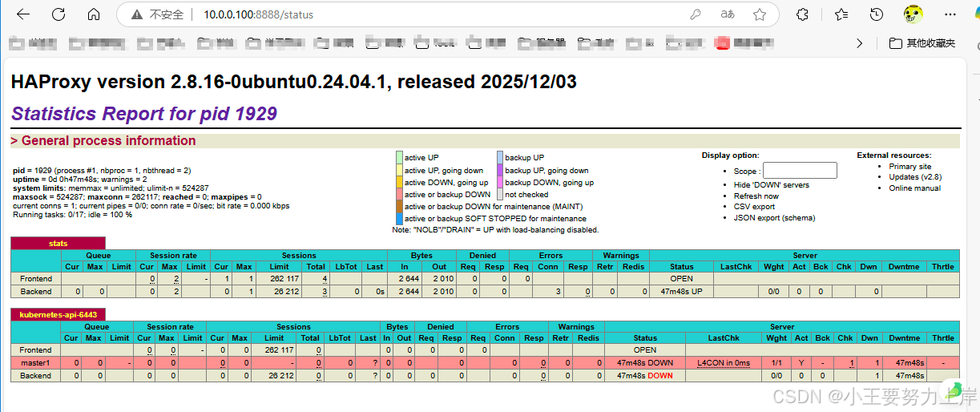This screenshot has width=980, height=412.
Task: Click Backend row label in kubernetes-api-6443 table
Action: pyautogui.click(x=36, y=375)
